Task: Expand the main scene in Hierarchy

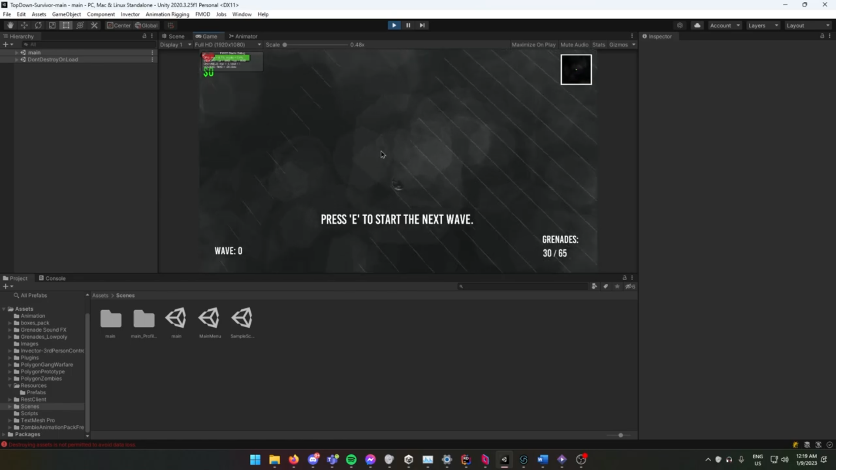Action: [x=17, y=52]
